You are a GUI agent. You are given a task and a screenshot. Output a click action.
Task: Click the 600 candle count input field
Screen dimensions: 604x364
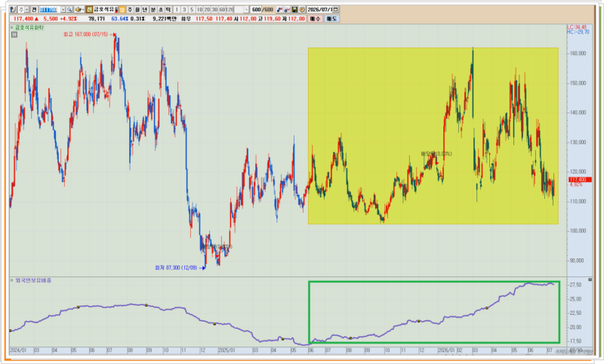256,9
